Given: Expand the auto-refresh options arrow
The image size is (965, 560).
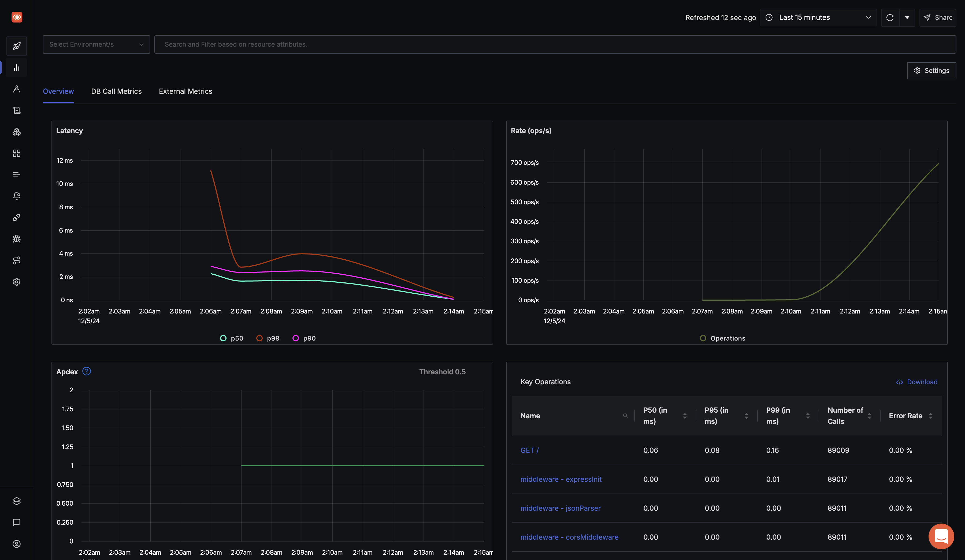Looking at the screenshot, I should (907, 18).
